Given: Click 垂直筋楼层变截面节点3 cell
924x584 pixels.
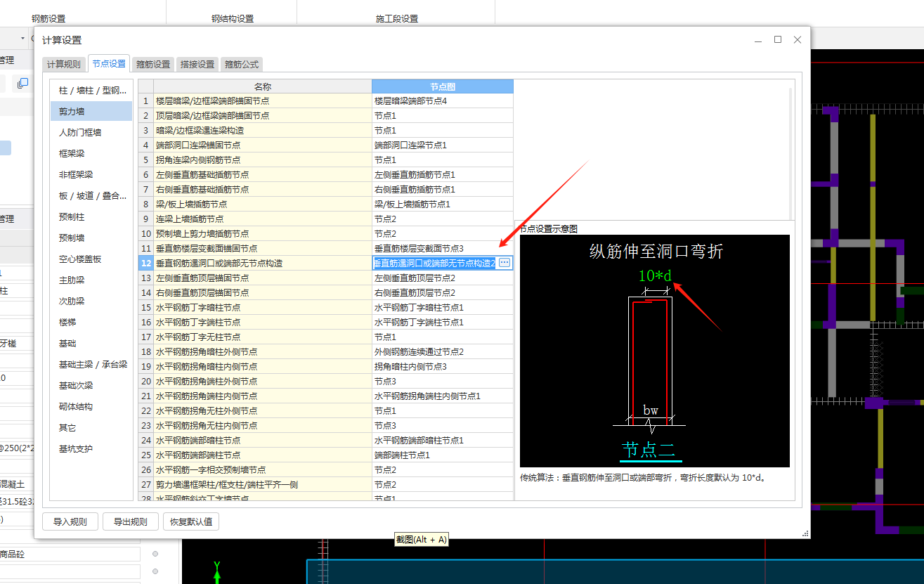Looking at the screenshot, I should [x=443, y=249].
